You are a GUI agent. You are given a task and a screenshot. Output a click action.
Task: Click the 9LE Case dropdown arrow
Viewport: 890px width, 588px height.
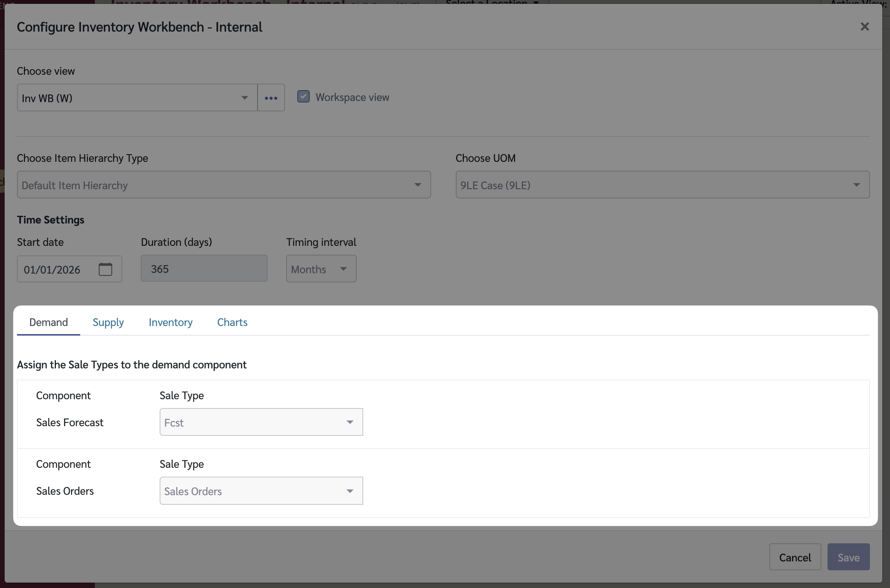click(x=856, y=185)
